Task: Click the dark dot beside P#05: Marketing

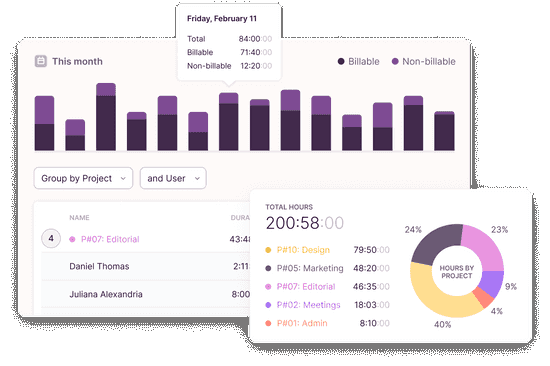Action: (x=268, y=268)
